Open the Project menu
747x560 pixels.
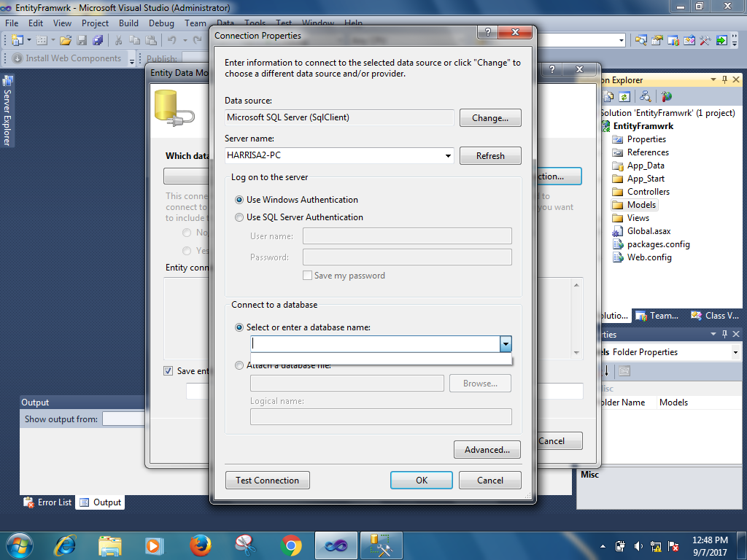click(x=95, y=23)
